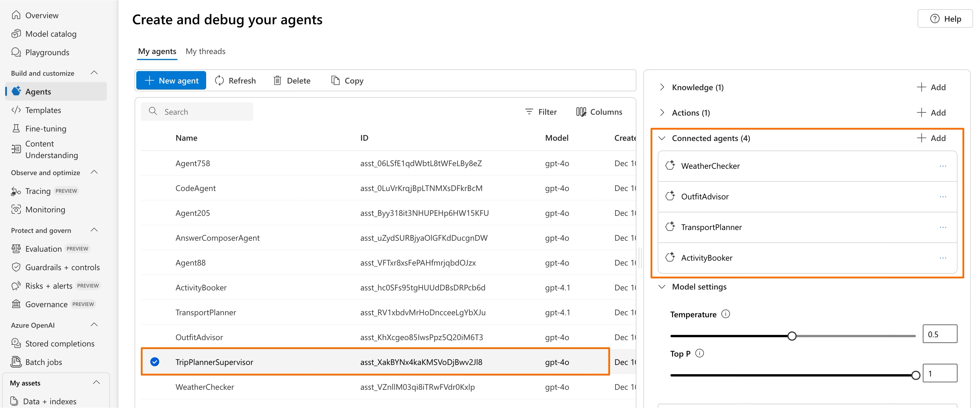Open Content Understanding

point(51,150)
